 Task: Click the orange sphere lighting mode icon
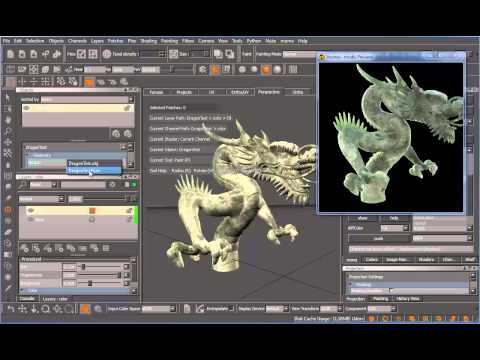point(266,69)
